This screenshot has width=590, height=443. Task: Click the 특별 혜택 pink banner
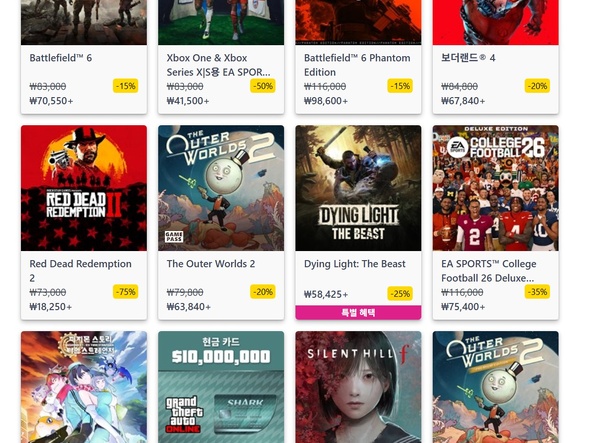coord(358,312)
